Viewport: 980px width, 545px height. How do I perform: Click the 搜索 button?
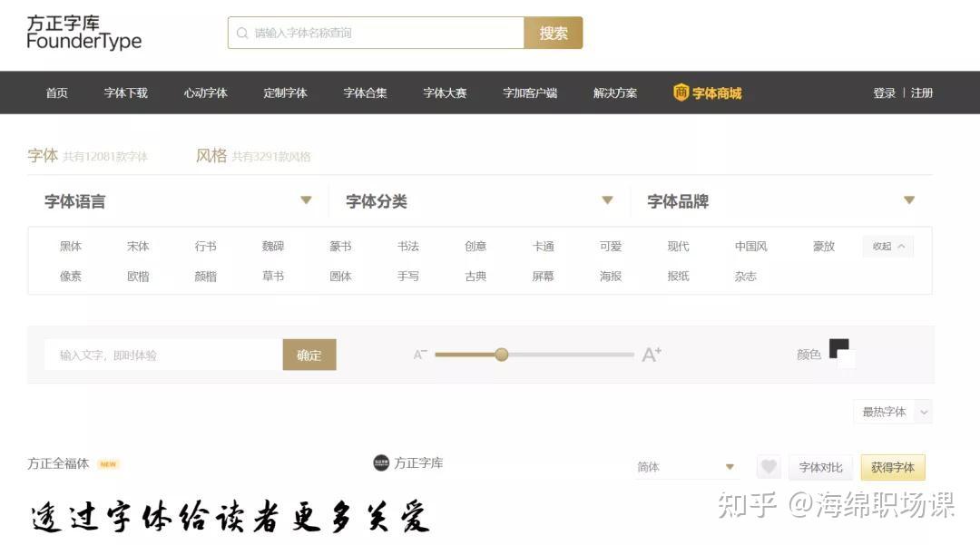point(554,33)
